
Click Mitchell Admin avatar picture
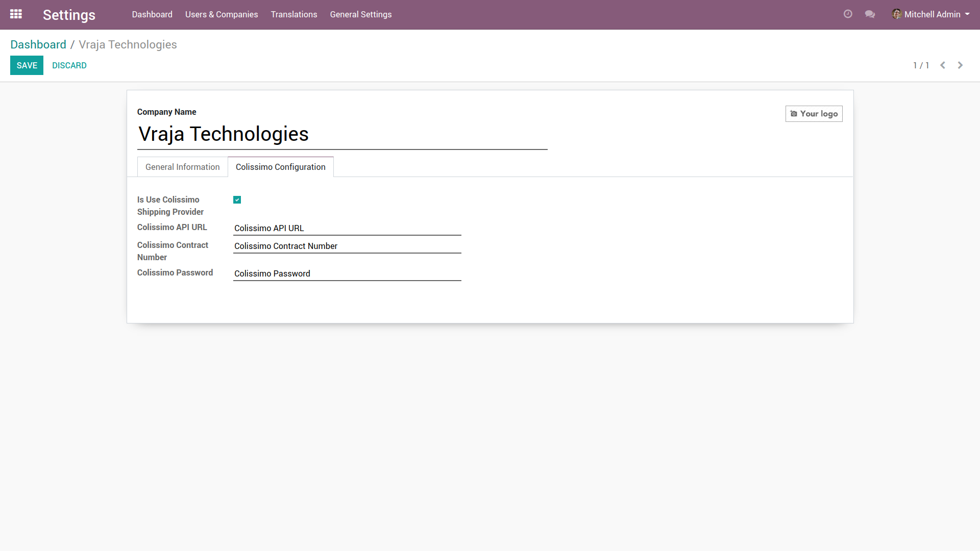point(896,14)
